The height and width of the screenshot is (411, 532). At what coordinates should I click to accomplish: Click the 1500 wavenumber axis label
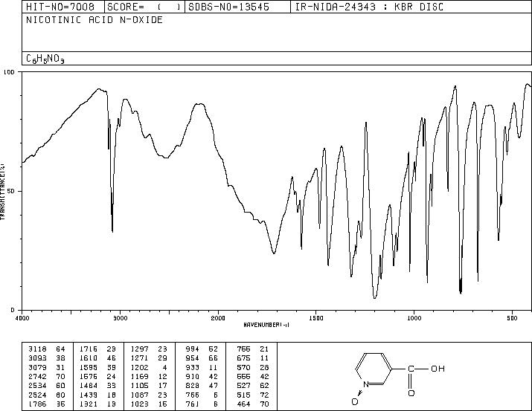click(x=316, y=318)
